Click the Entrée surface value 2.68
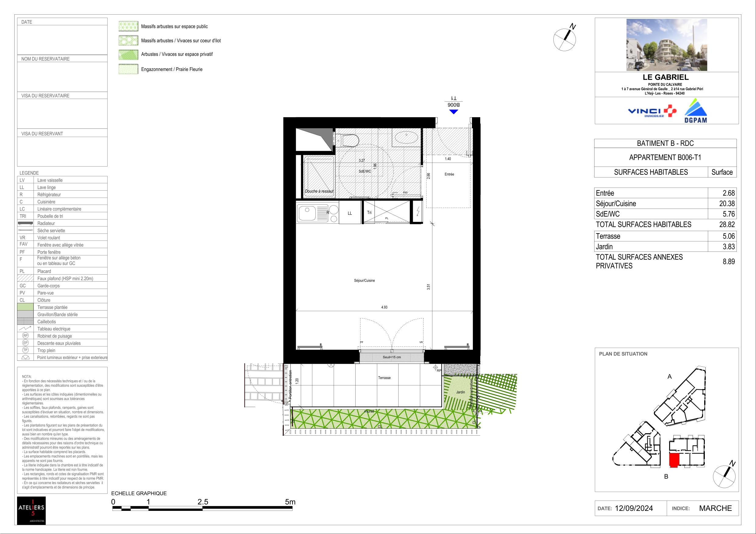756x534 pixels. (x=728, y=193)
